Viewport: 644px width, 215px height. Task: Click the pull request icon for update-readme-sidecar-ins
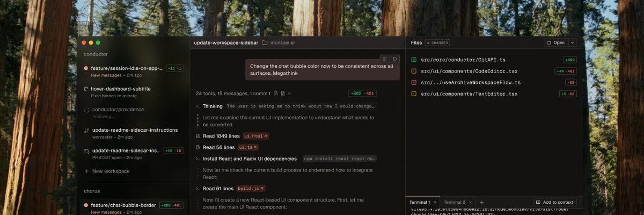86,150
